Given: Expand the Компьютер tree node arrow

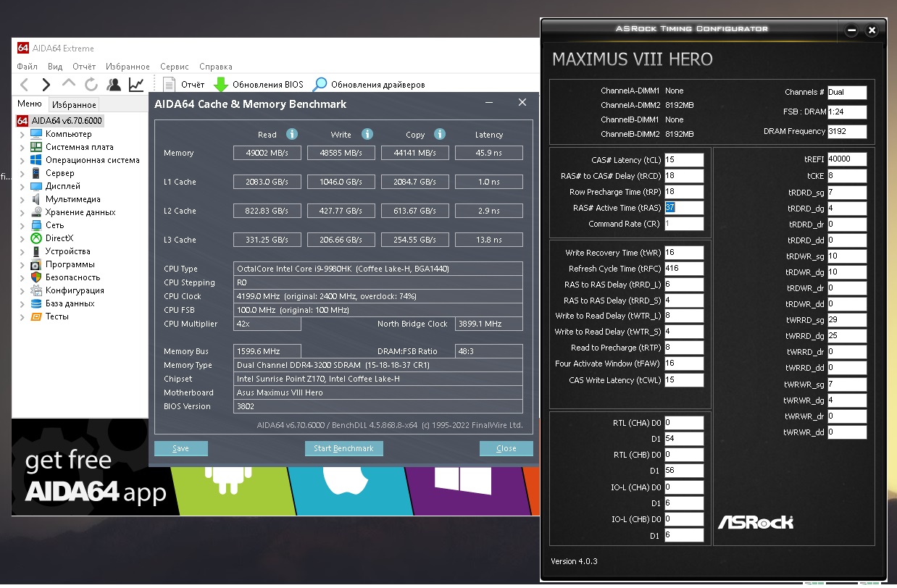Looking at the screenshot, I should point(22,134).
